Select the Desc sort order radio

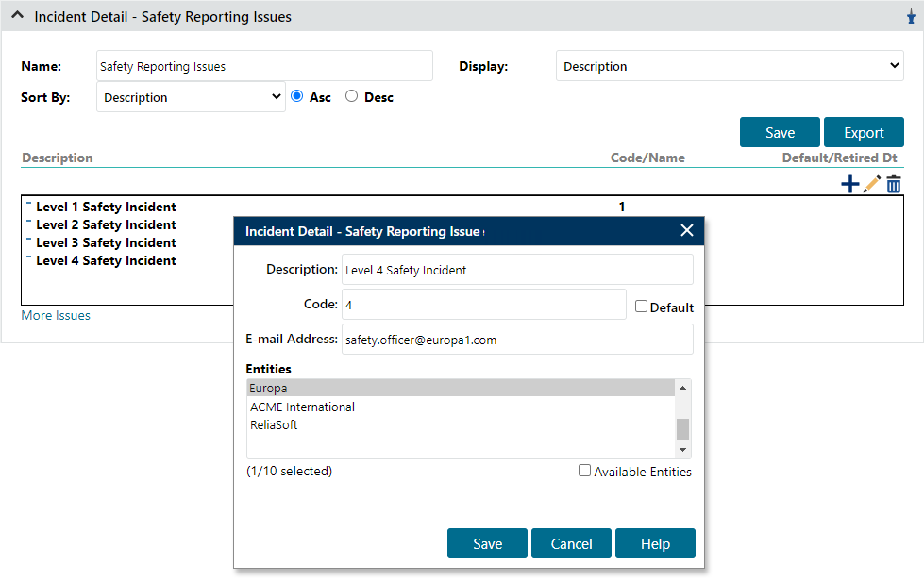[x=352, y=96]
